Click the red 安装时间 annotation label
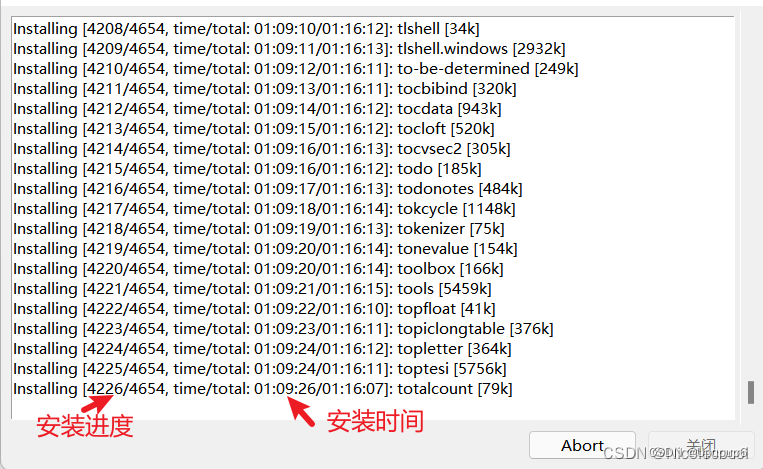The image size is (763, 469). [375, 421]
